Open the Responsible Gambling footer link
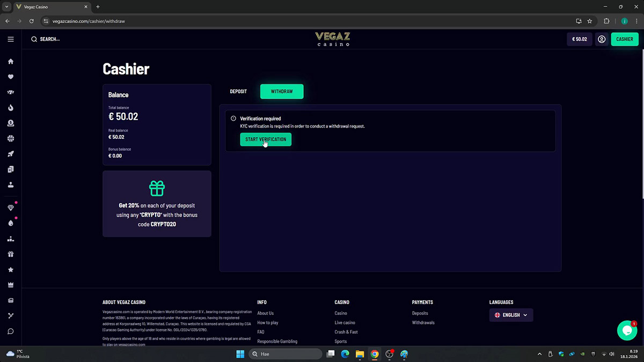 (277, 341)
